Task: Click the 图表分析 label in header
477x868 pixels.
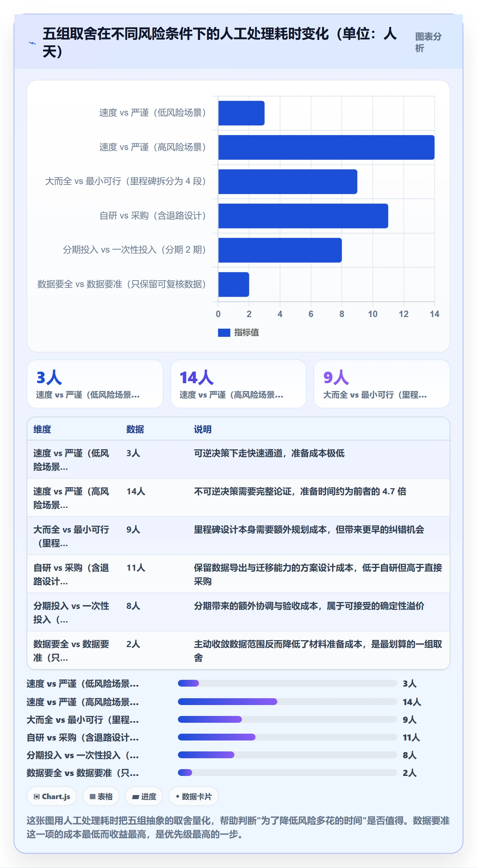Action: click(x=428, y=42)
